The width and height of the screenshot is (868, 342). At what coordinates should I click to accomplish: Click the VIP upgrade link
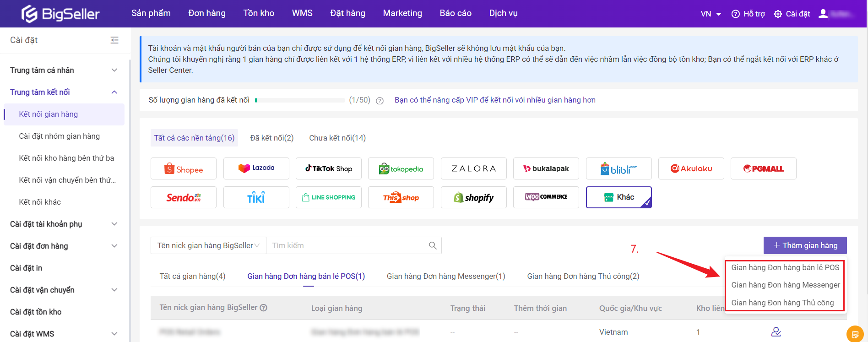click(x=495, y=100)
